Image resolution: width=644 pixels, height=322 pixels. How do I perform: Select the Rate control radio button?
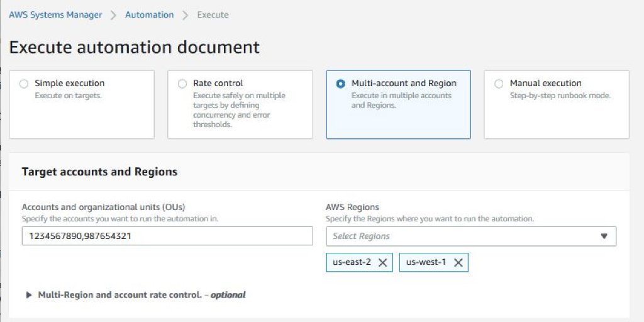pyautogui.click(x=182, y=84)
